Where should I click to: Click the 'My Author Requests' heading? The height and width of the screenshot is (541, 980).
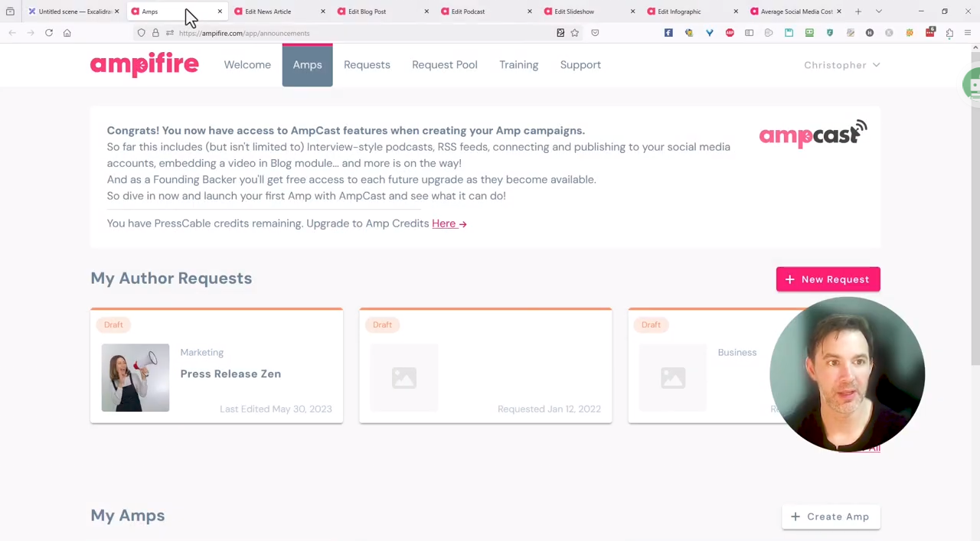(x=171, y=278)
